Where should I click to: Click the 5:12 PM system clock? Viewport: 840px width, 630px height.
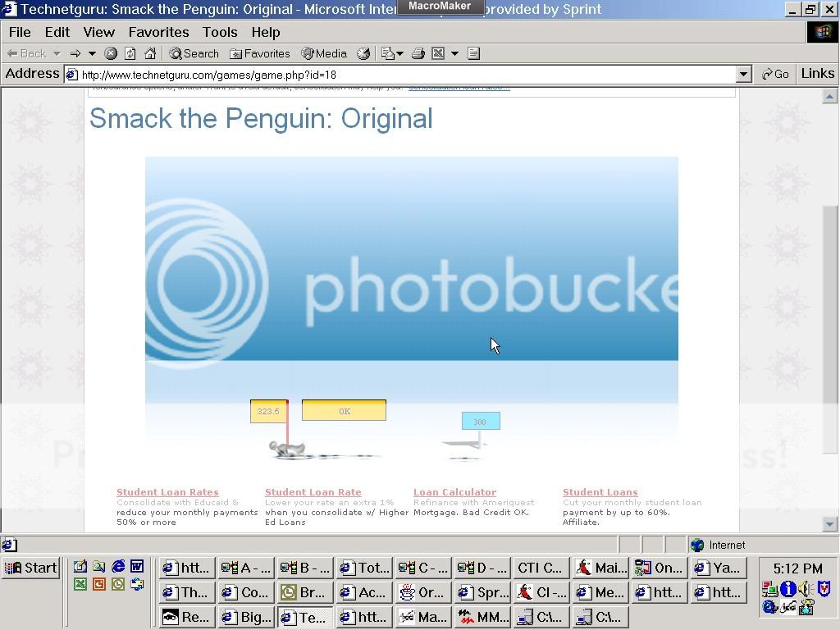tap(797, 568)
